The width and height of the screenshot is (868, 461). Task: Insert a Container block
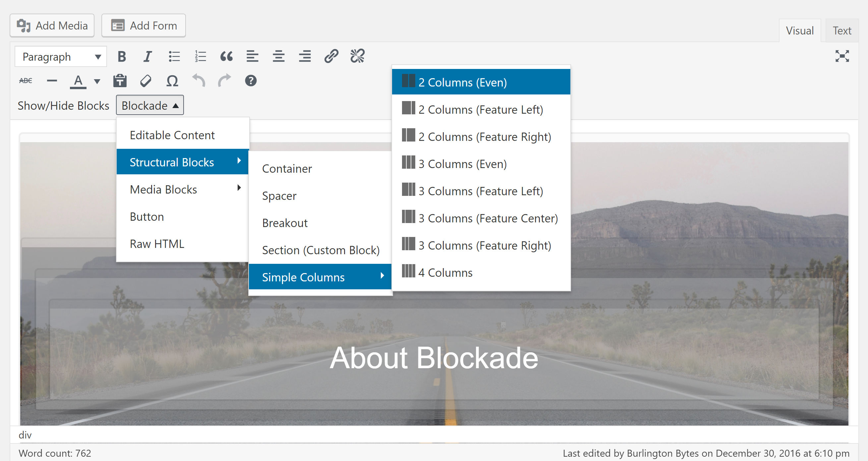coord(320,168)
